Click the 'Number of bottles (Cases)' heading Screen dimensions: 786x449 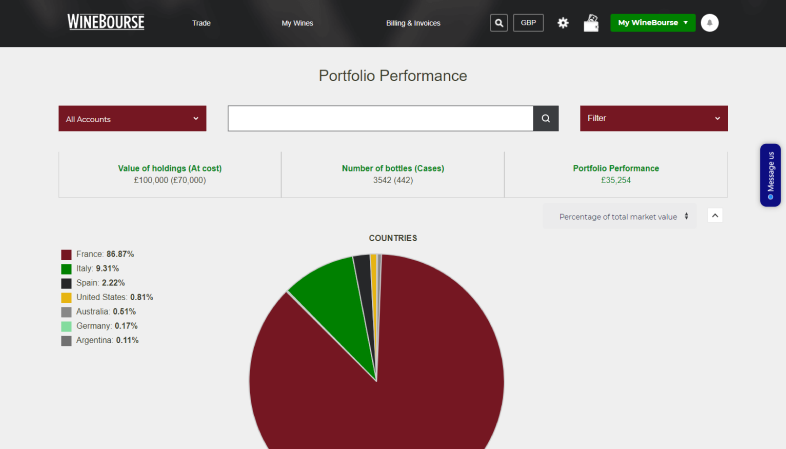[393, 168]
